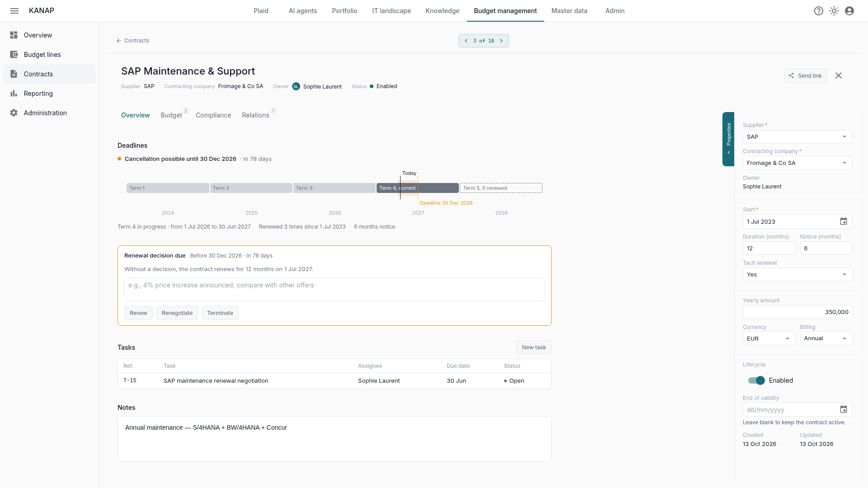Click Term 5 if renewed timeline segment

[x=501, y=188]
